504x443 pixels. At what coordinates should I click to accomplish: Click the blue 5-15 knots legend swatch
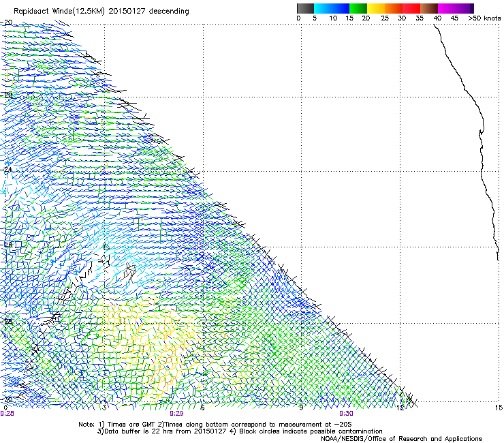point(332,8)
